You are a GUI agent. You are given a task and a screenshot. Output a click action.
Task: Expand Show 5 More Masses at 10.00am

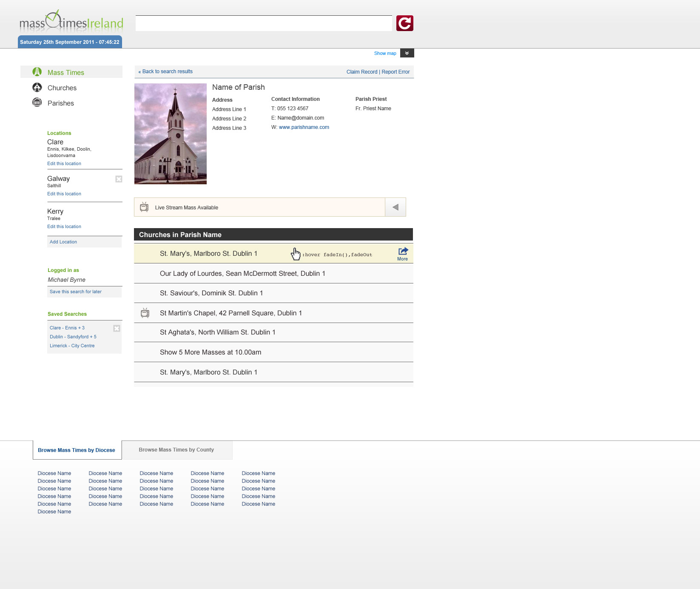click(x=211, y=352)
